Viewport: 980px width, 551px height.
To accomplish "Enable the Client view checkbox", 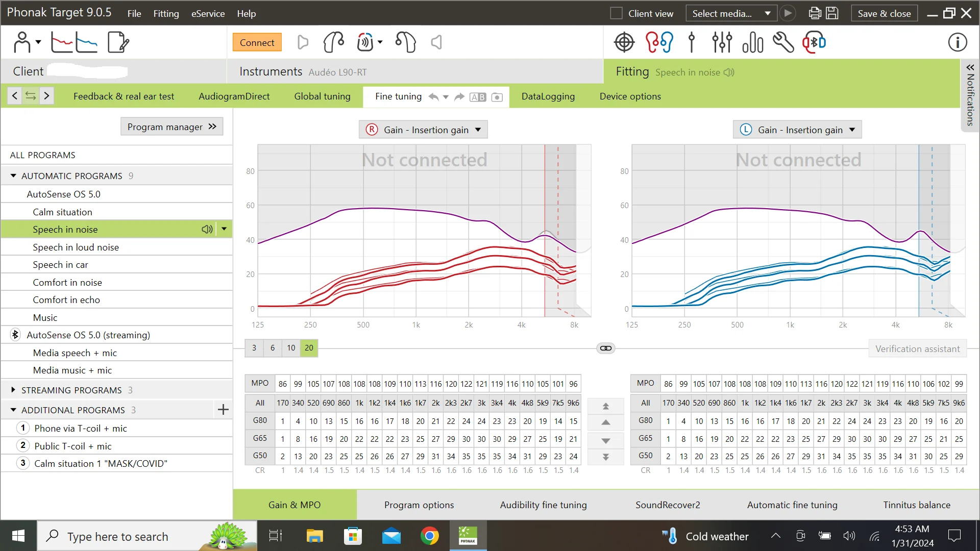I will point(616,13).
